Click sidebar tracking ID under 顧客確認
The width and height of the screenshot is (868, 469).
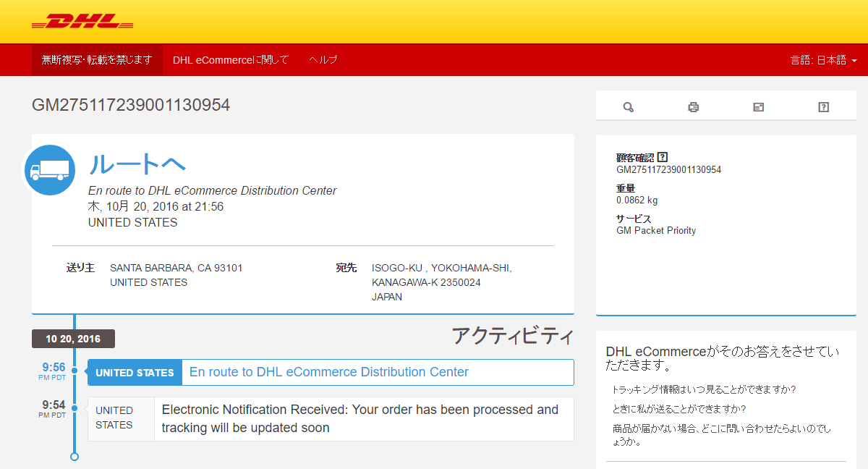[668, 170]
